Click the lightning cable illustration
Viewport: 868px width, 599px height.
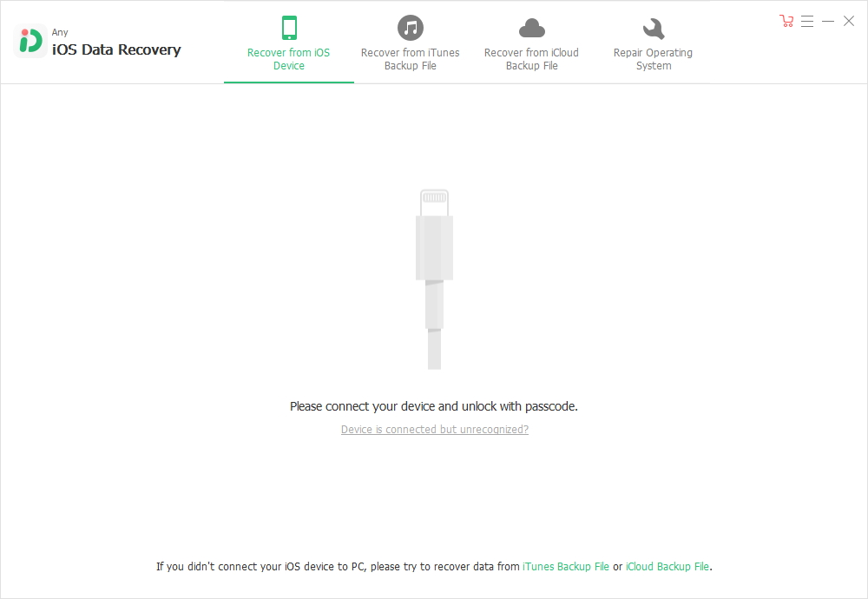pyautogui.click(x=435, y=279)
